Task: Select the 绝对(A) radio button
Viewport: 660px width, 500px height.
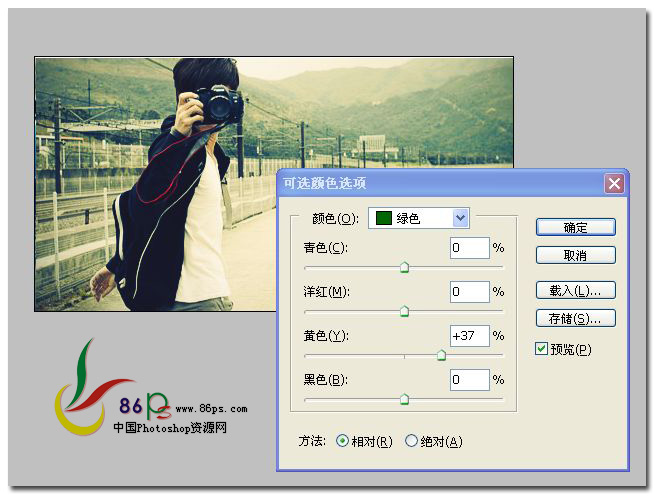Action: 411,441
